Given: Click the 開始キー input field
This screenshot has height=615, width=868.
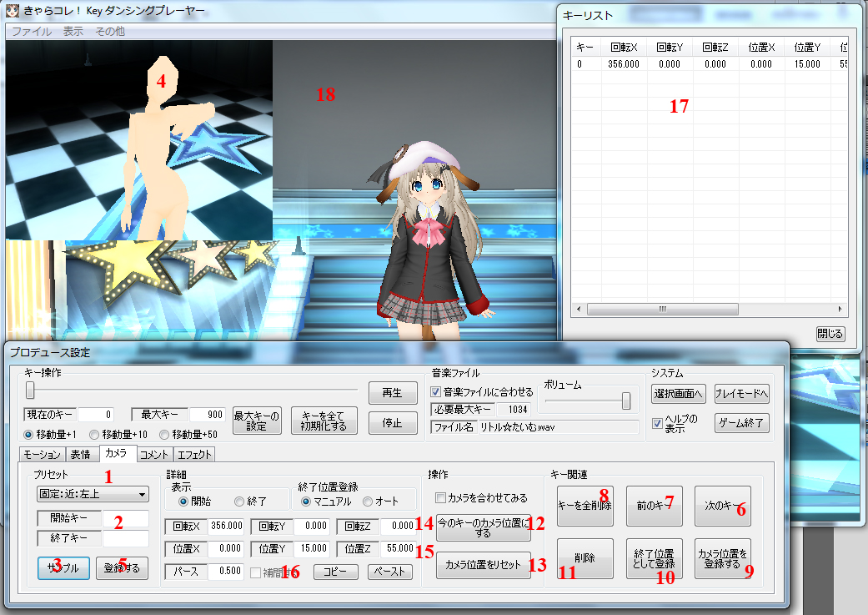Looking at the screenshot, I should click(x=126, y=518).
